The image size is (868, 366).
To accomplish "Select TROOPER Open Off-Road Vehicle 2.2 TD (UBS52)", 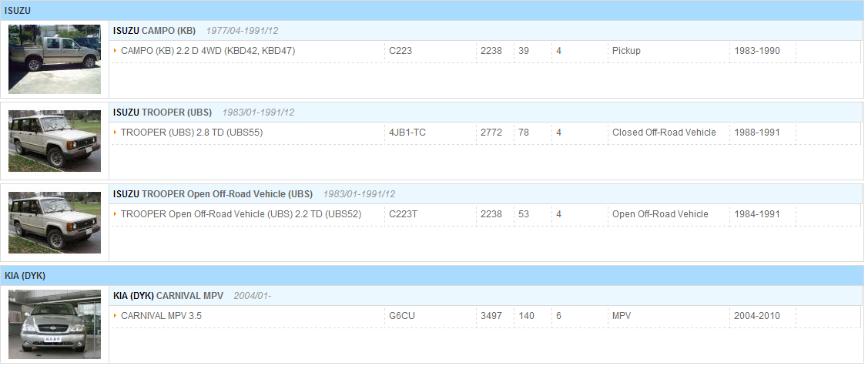I will pos(241,214).
